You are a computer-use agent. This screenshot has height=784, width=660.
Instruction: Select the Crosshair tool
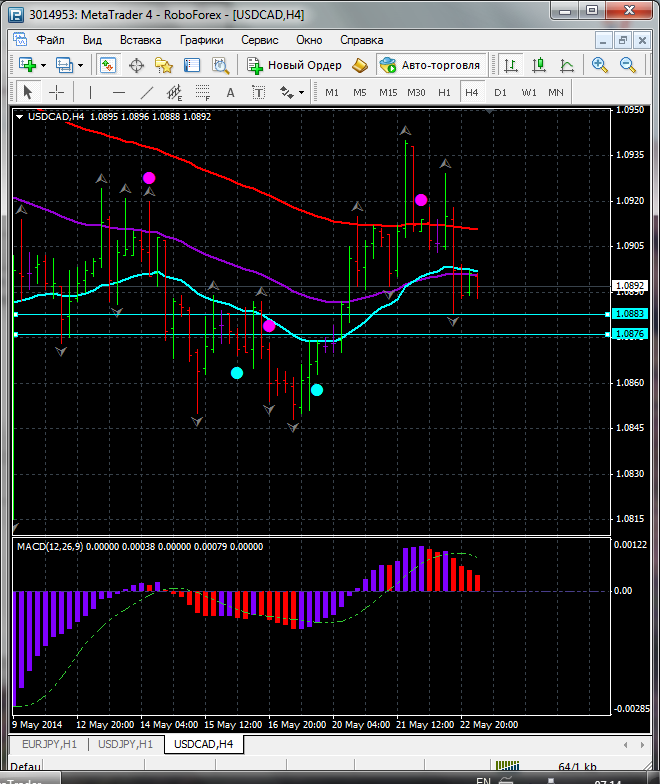pyautogui.click(x=57, y=92)
